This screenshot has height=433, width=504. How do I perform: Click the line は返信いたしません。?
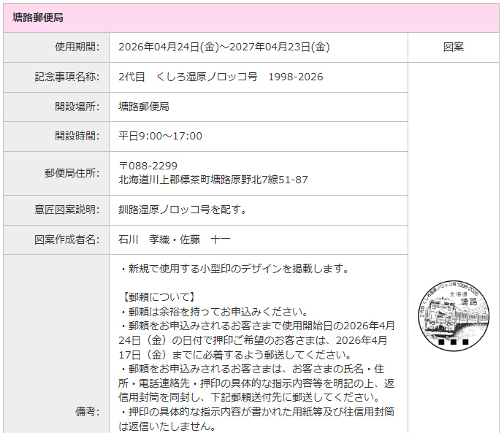coord(167,426)
